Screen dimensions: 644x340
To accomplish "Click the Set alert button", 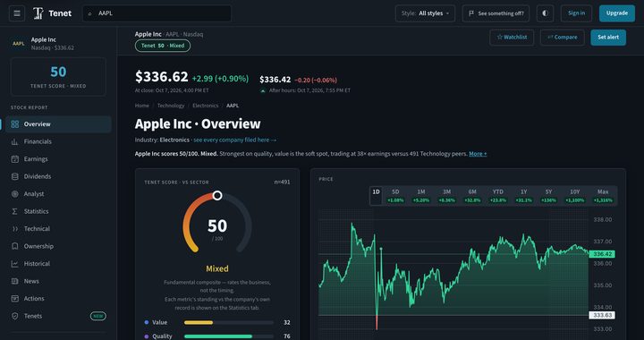I will (608, 38).
